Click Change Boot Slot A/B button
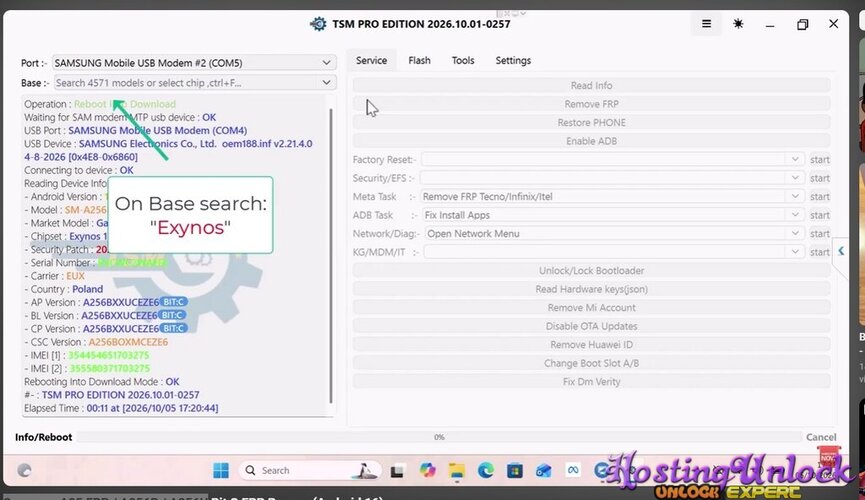 click(591, 363)
